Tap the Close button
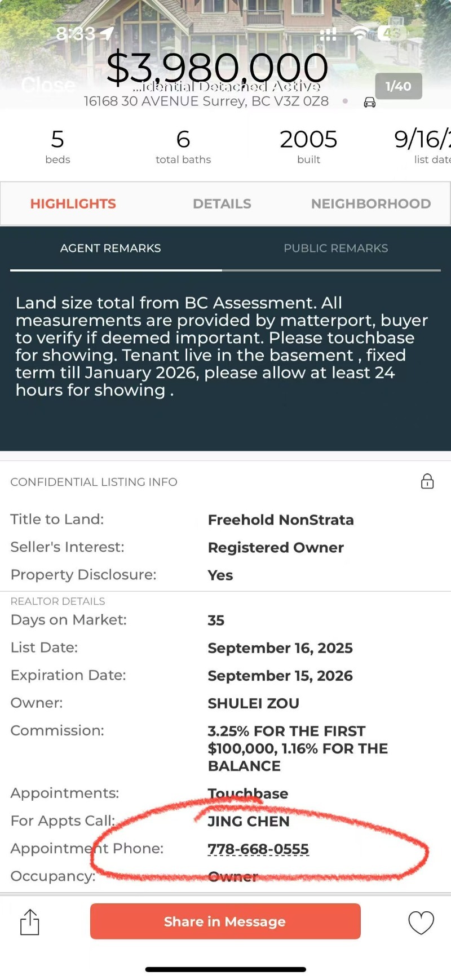The height and width of the screenshot is (980, 451). pyautogui.click(x=48, y=85)
